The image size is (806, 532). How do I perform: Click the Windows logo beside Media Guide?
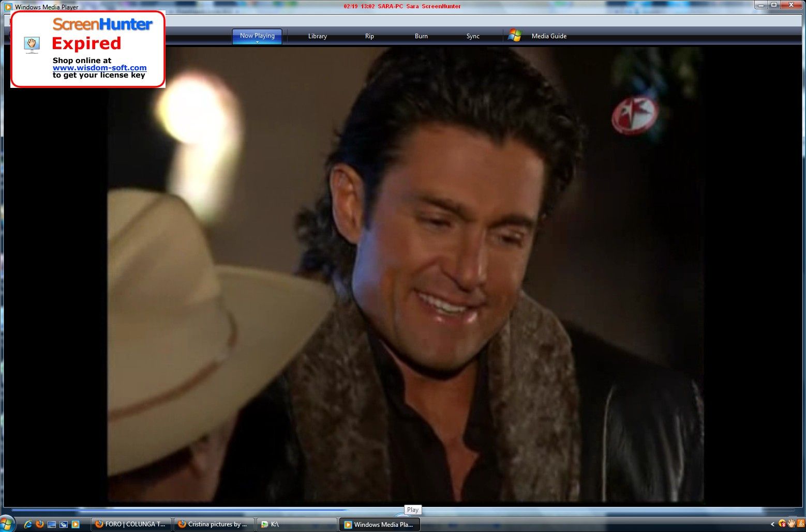[x=515, y=36]
